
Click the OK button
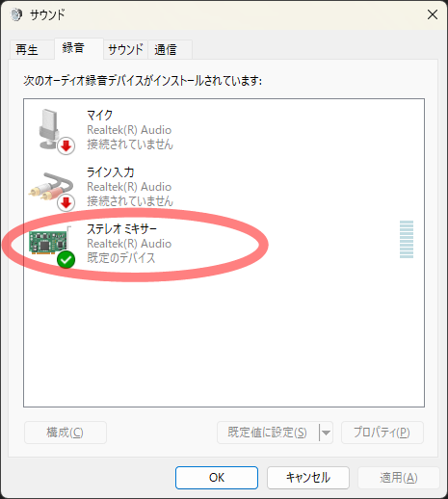pyautogui.click(x=217, y=478)
